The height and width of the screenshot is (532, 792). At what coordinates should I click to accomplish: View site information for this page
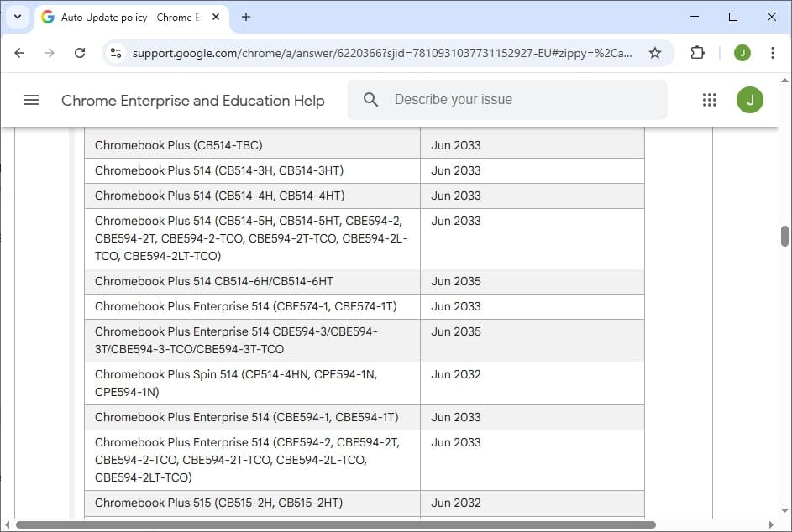116,53
